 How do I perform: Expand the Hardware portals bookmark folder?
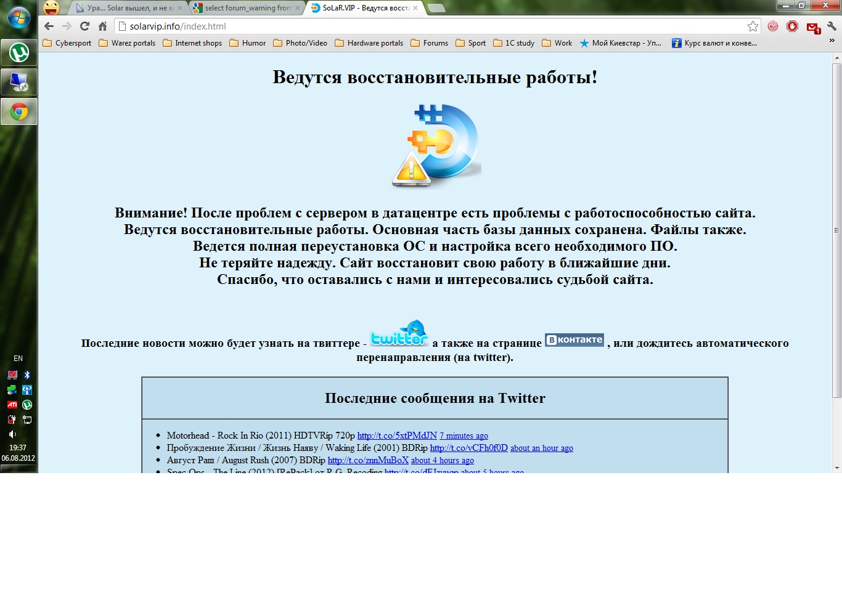point(369,43)
